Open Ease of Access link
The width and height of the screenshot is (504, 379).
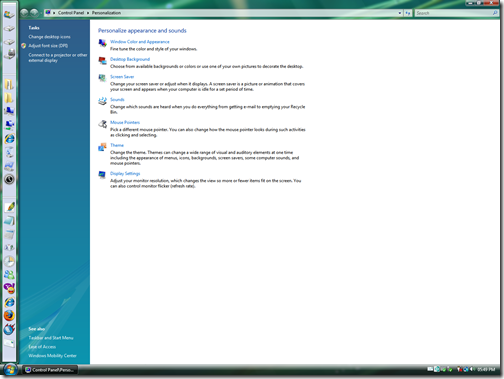[42, 347]
